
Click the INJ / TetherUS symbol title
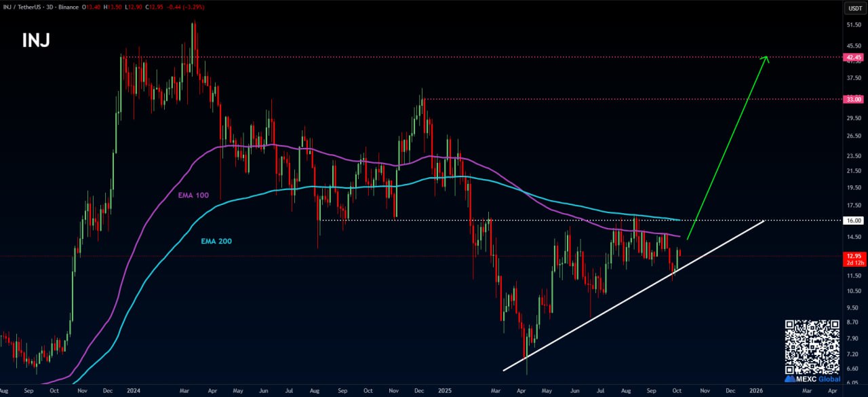pyautogui.click(x=23, y=7)
